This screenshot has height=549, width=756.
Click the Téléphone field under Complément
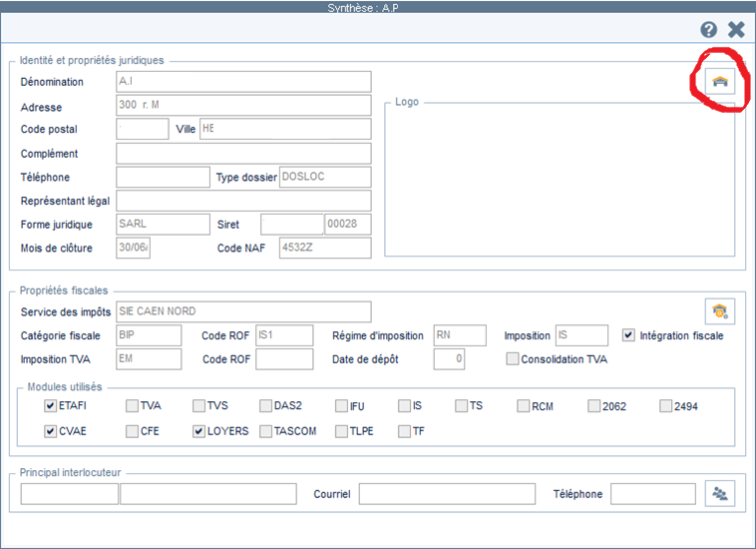click(163, 177)
